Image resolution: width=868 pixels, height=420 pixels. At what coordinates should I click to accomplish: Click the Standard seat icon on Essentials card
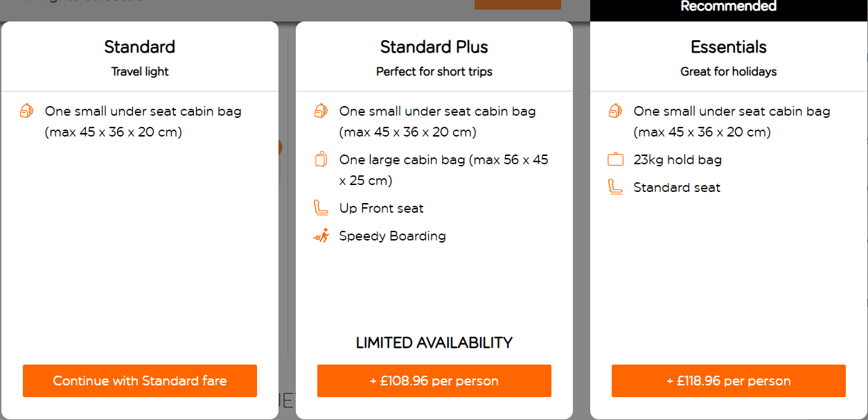click(x=615, y=186)
